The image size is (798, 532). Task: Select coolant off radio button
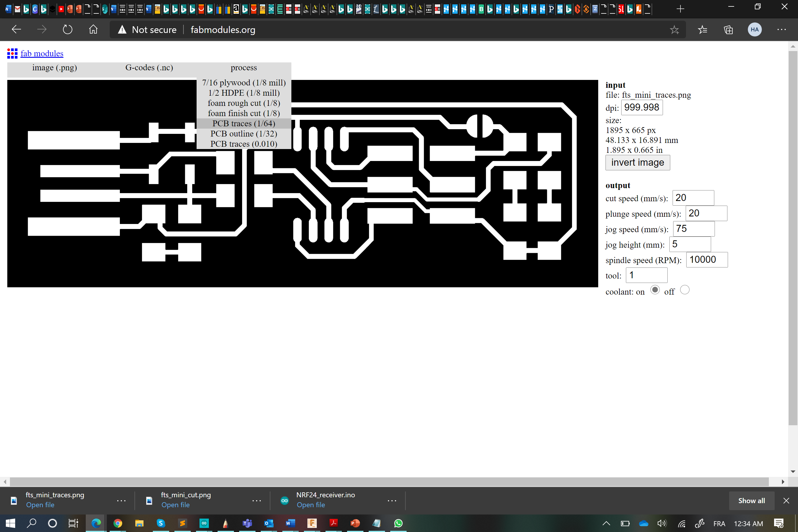[x=685, y=290]
